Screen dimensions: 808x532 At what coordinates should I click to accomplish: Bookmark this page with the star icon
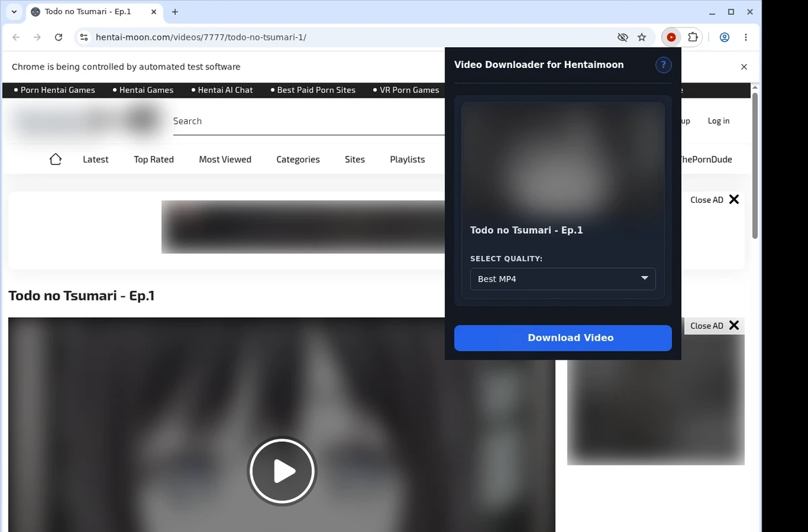(642, 37)
